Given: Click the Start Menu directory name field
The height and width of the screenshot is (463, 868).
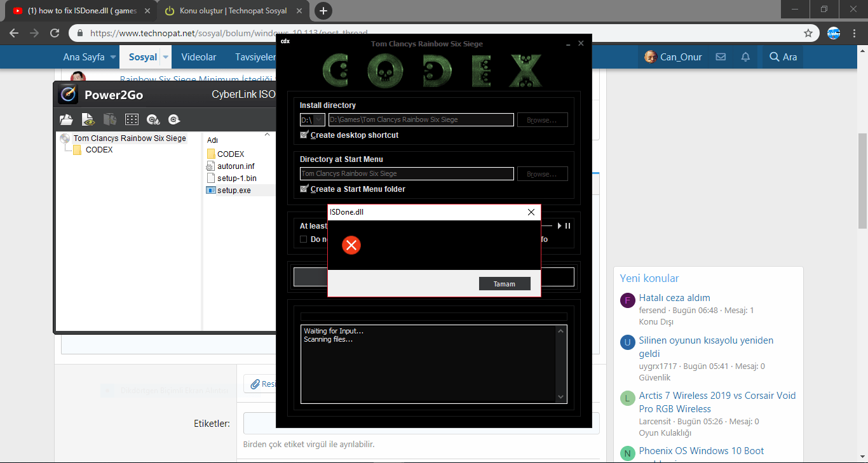Looking at the screenshot, I should click(407, 173).
